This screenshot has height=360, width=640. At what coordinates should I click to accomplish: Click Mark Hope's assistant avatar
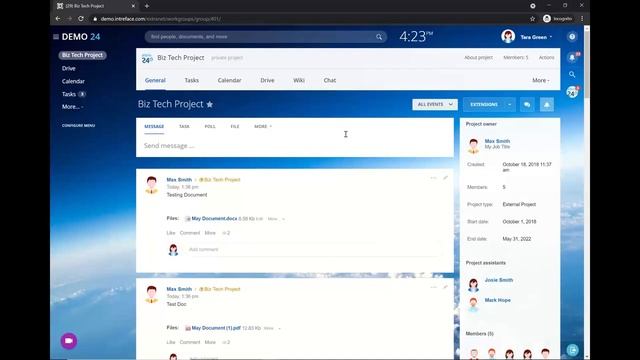tap(473, 304)
